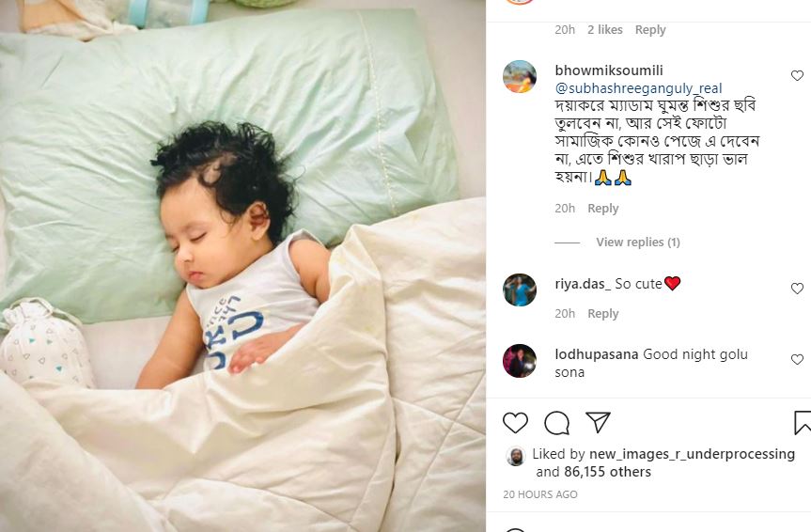The width and height of the screenshot is (811, 532).
Task: Share the post via paper plane icon
Action: [x=599, y=422]
